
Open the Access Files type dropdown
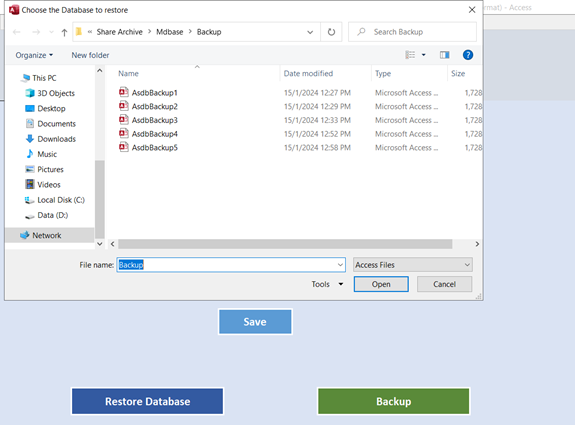tap(413, 265)
